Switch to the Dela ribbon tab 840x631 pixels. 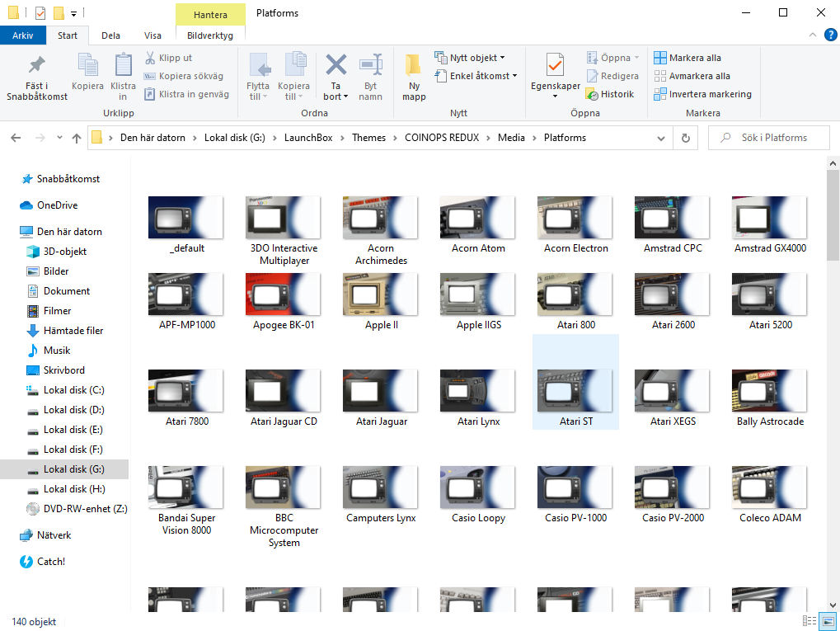(x=110, y=35)
